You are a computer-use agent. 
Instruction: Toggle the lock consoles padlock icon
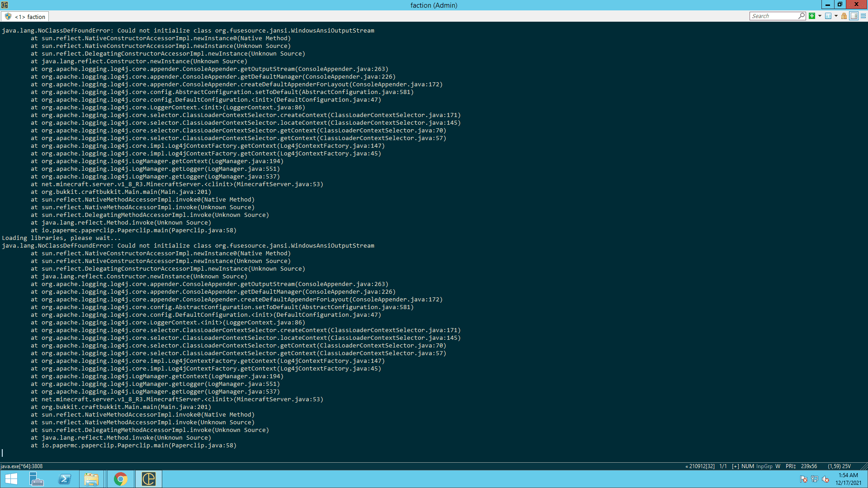coord(844,16)
